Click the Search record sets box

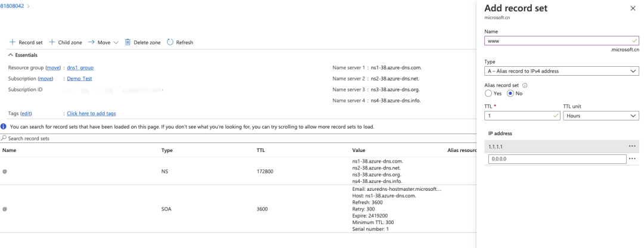click(x=238, y=139)
